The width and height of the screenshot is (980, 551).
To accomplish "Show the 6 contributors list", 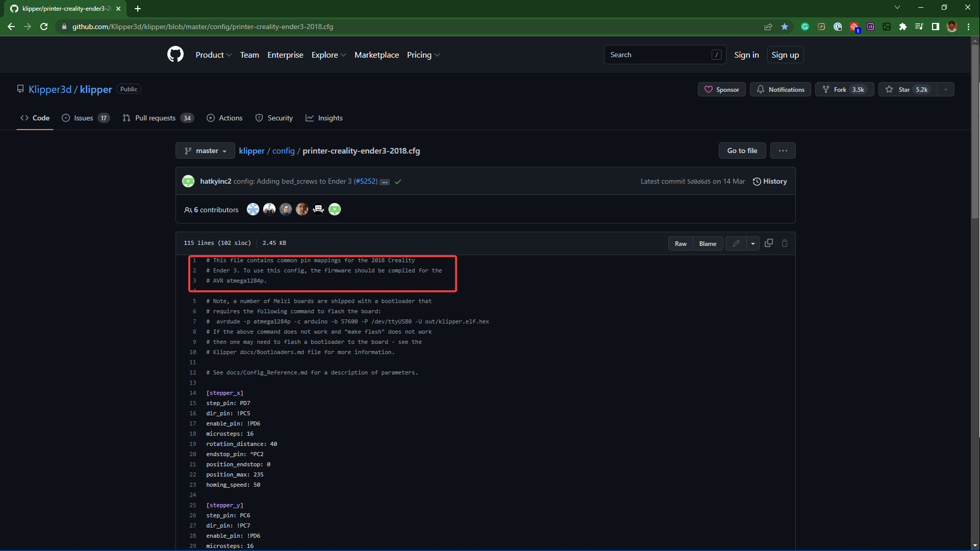I will pos(211,210).
